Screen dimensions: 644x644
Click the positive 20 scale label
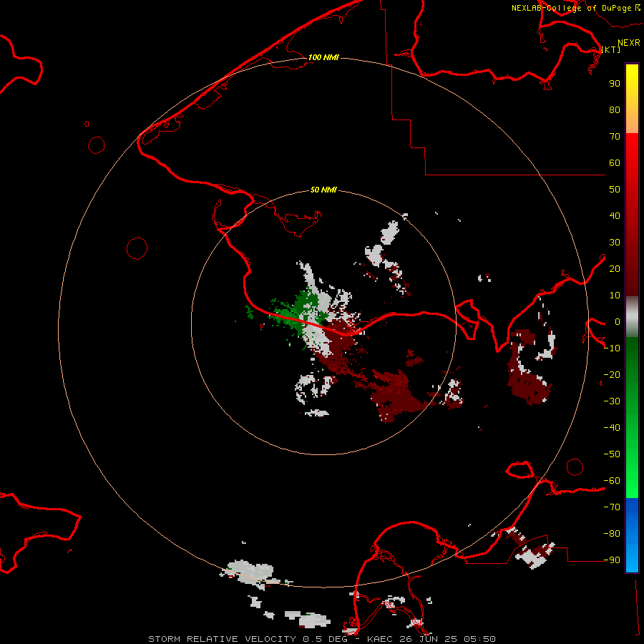(x=615, y=268)
